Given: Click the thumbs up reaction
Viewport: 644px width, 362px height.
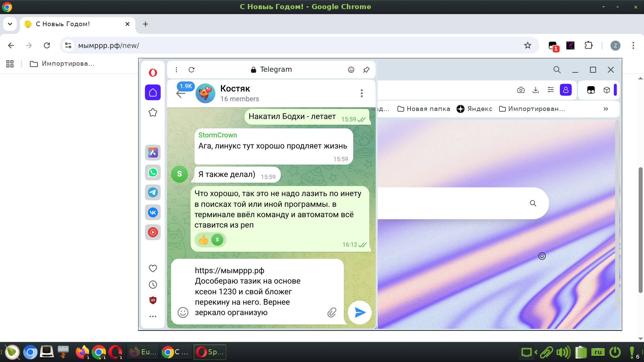Looking at the screenshot, I should coord(203,240).
